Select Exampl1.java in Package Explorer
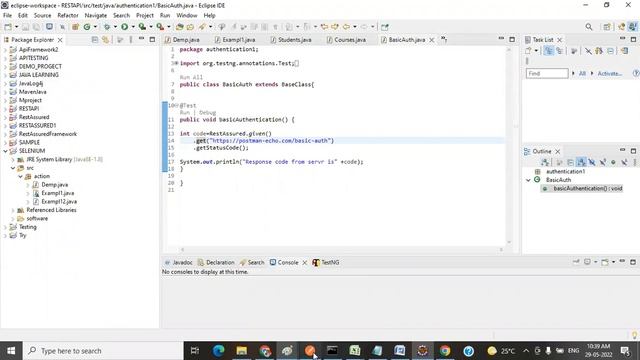This screenshot has height=360, width=640. [x=58, y=193]
